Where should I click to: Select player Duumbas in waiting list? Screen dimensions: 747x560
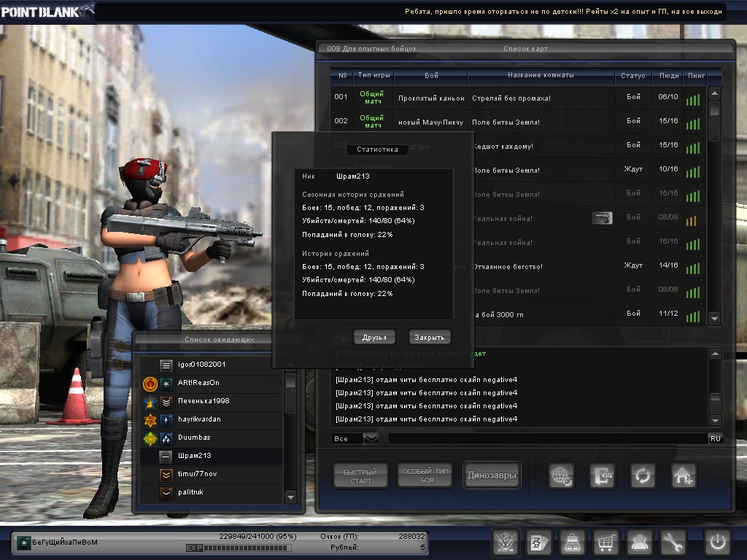(x=211, y=437)
